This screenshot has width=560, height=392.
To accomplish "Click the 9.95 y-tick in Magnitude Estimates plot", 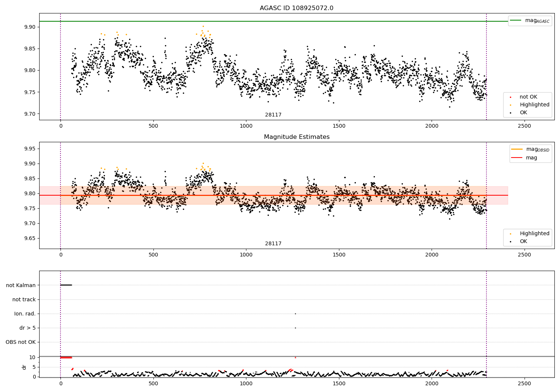I will 30,149.
